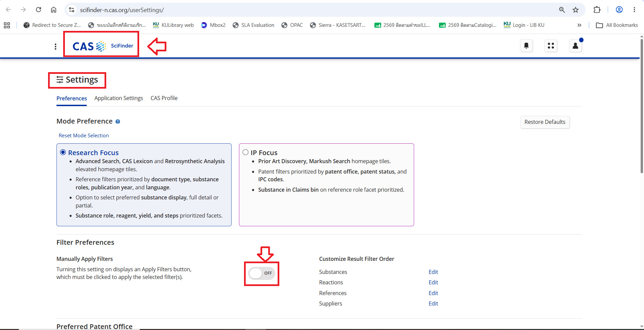Switch to the Preferences tab
Image resolution: width=644 pixels, height=330 pixels.
pos(72,98)
